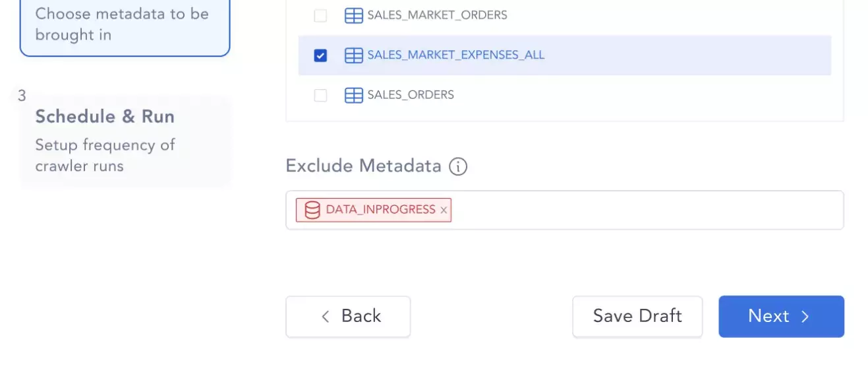This screenshot has height=386, width=868.
Task: Click the database icon in DATA_INPROGRESS tag
Action: (312, 210)
